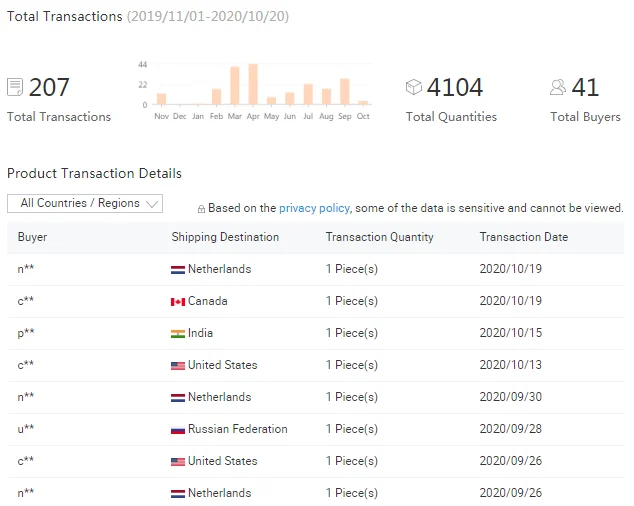Click the India flag icon
The height and width of the screenshot is (506, 634).
(x=178, y=333)
